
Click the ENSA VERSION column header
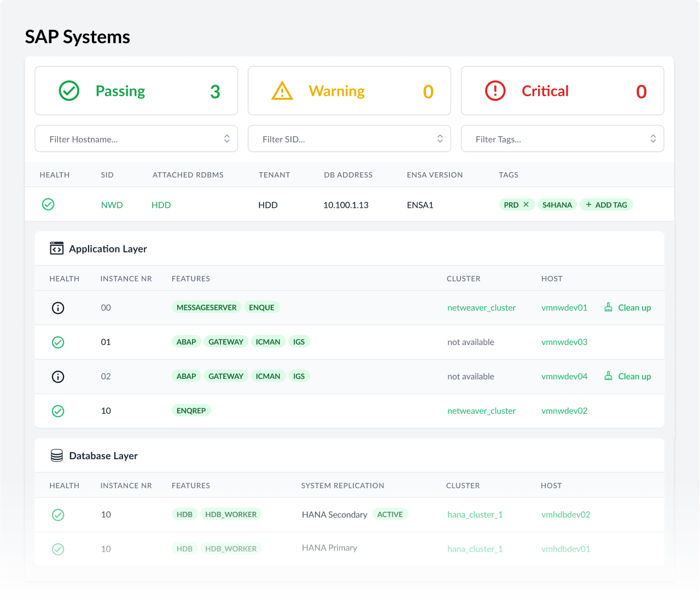click(x=435, y=175)
